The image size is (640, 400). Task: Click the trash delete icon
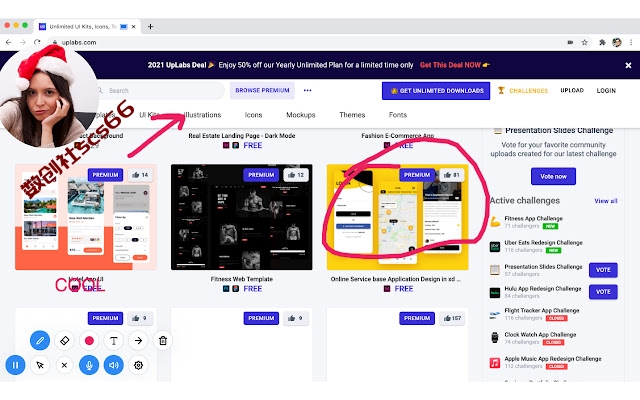click(x=163, y=340)
